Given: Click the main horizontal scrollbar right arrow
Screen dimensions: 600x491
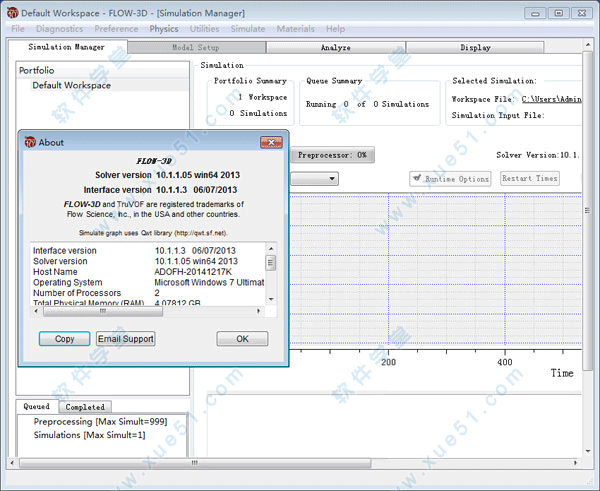Looking at the screenshot, I should [x=575, y=463].
